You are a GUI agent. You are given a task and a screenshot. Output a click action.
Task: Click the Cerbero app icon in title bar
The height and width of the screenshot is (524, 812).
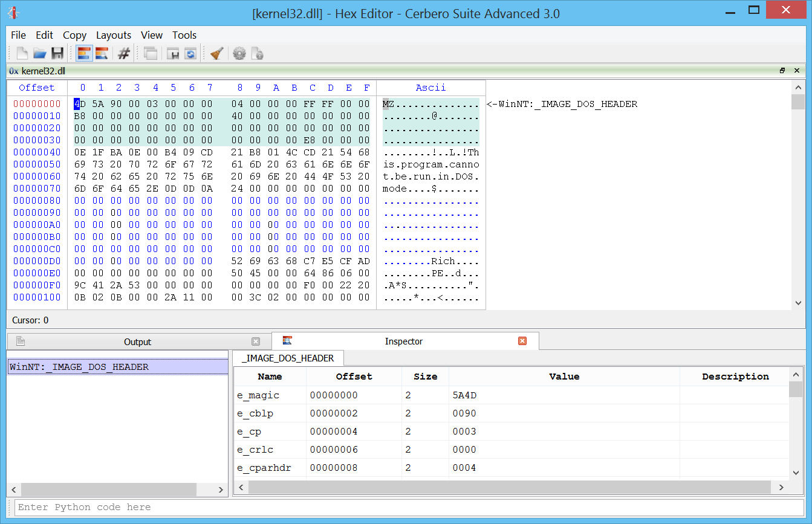[13, 12]
